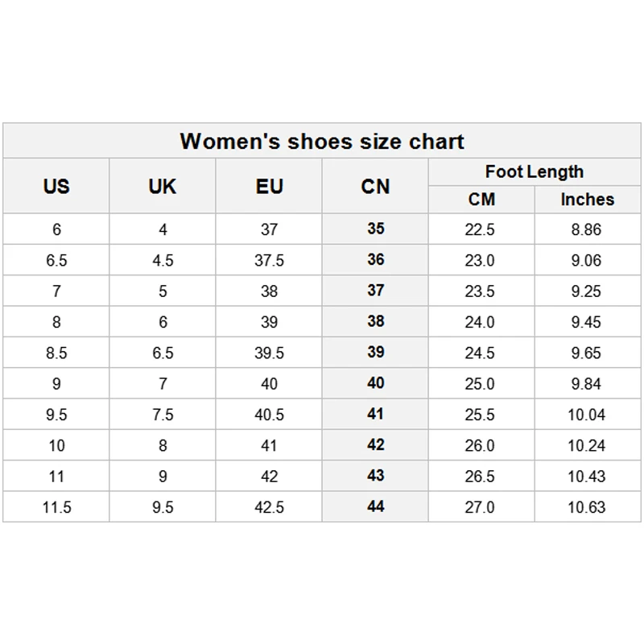Screen dimensions: 644x644
Task: Select the 25.0 CM foot length cell
Action: click(480, 384)
